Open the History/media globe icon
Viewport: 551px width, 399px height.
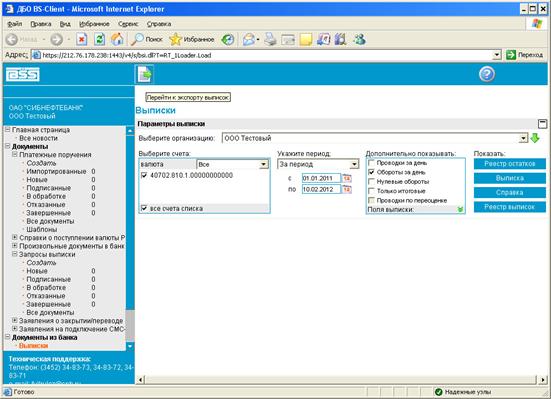pyautogui.click(x=227, y=39)
